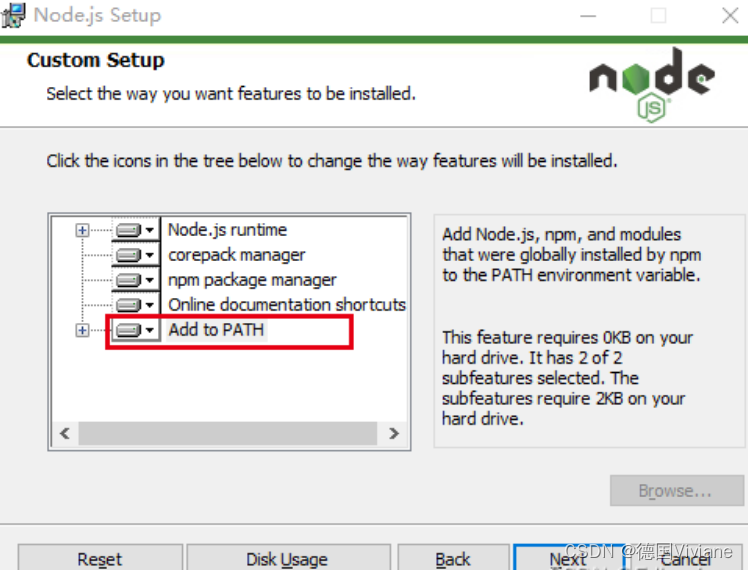This screenshot has width=748, height=570.
Task: Click the grayed-out Browse button
Action: coord(676,490)
